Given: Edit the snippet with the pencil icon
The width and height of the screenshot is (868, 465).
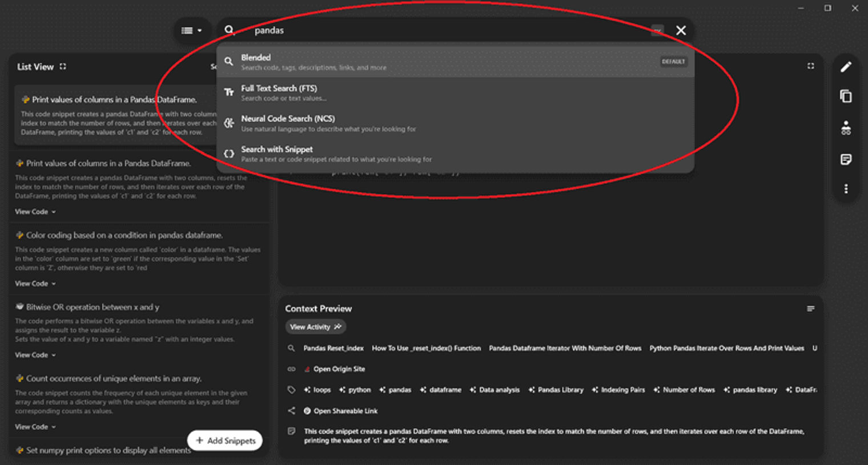Looking at the screenshot, I should coord(846,67).
